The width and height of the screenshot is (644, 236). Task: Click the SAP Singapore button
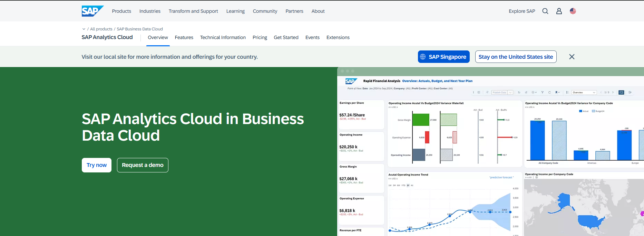443,57
